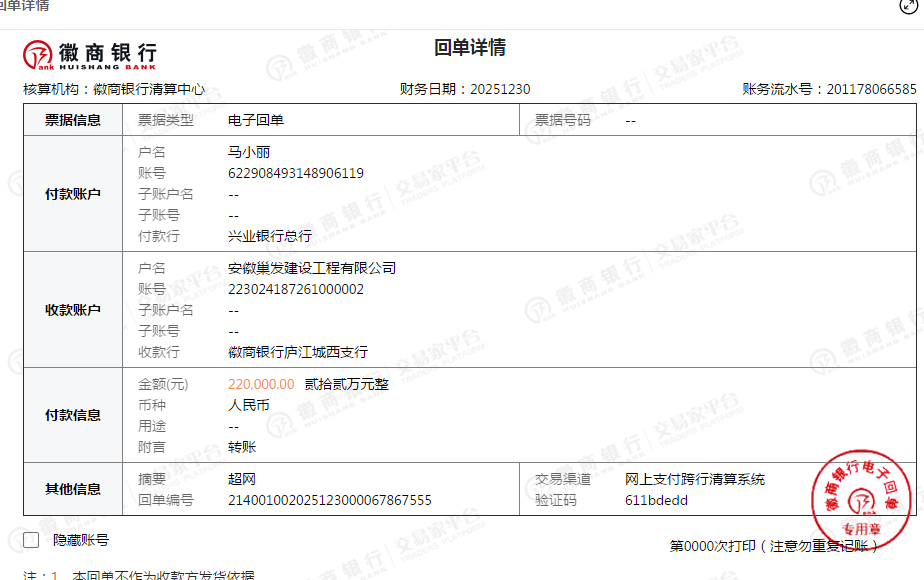Click the accounting date 20251230
This screenshot has width=924, height=580.
[499, 89]
